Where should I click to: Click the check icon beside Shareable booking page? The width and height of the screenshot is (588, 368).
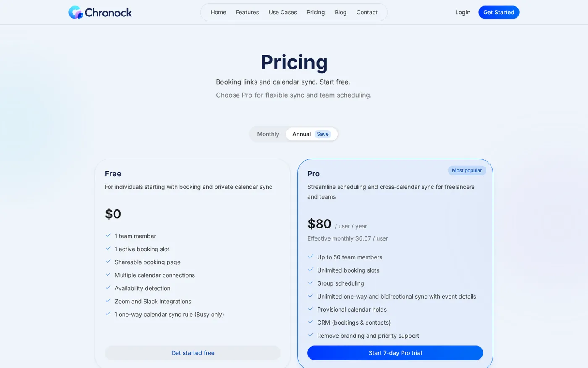[x=108, y=262]
